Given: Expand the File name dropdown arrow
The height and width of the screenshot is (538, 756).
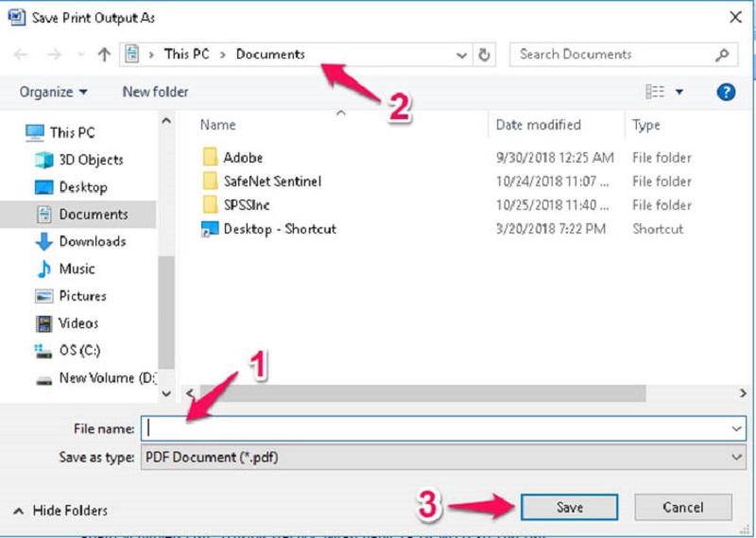Looking at the screenshot, I should pyautogui.click(x=737, y=428).
